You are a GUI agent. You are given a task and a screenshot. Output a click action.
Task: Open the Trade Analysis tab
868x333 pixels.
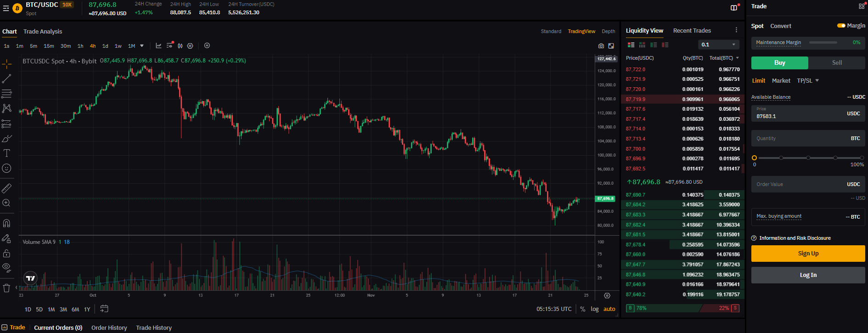coord(43,32)
